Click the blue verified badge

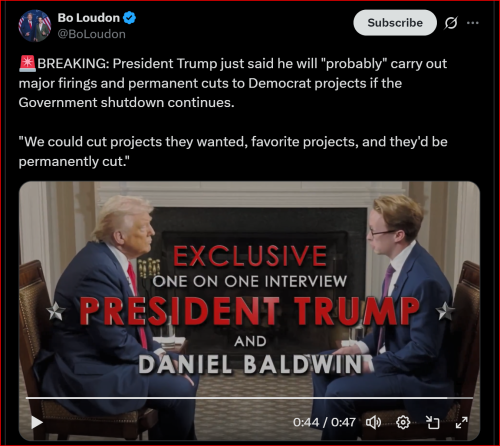(x=129, y=18)
